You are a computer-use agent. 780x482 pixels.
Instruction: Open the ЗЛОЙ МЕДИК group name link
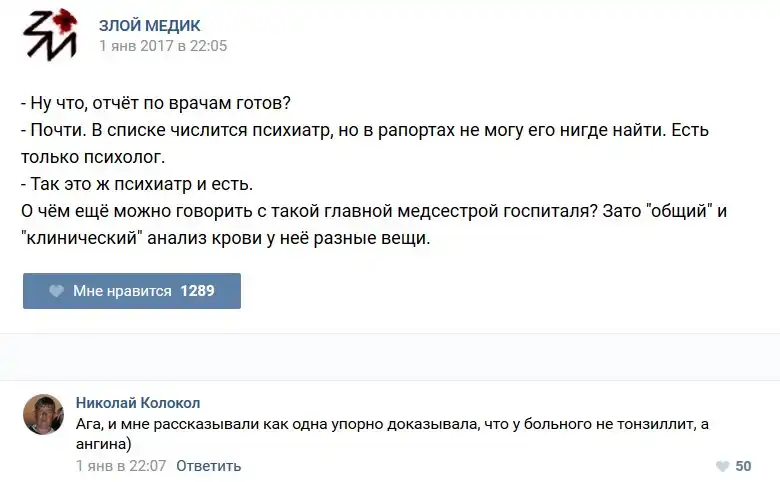149,24
